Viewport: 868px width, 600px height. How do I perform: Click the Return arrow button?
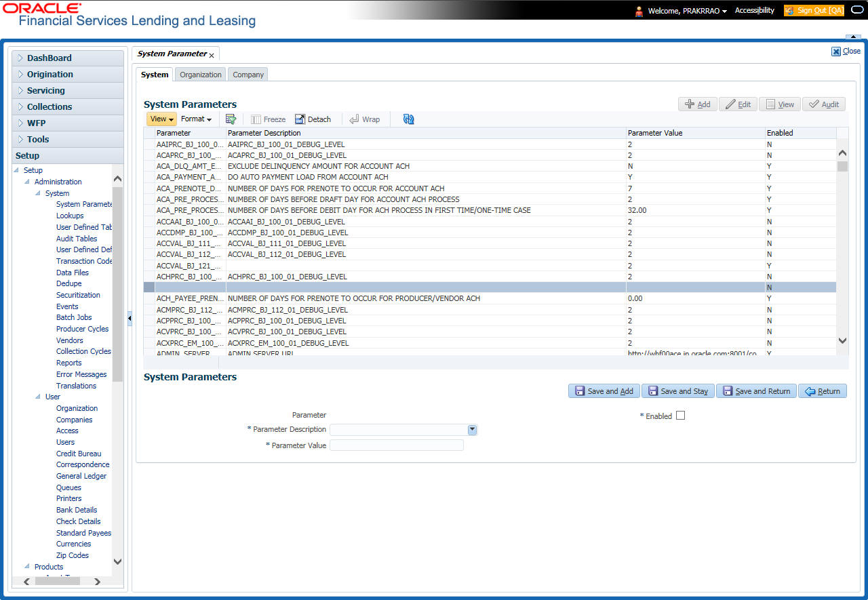[x=823, y=391]
